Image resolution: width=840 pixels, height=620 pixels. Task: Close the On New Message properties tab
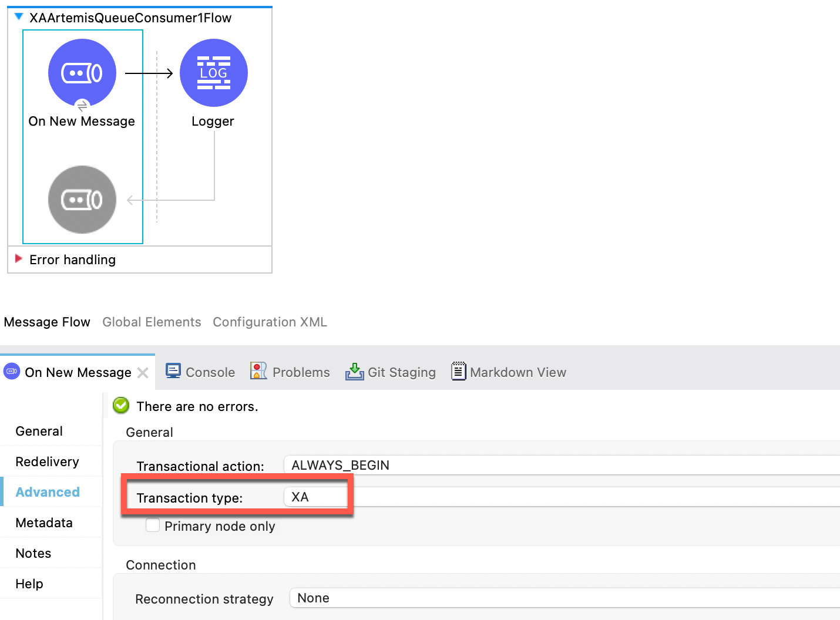(143, 373)
